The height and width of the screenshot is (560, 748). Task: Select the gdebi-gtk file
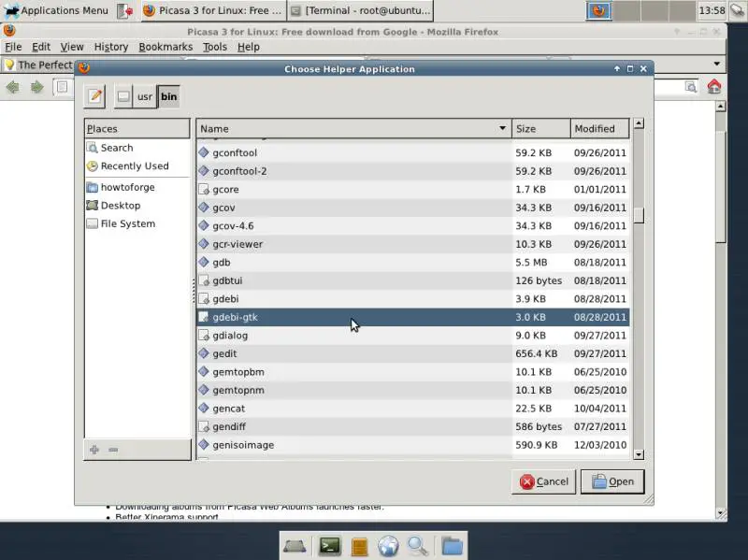coord(412,317)
